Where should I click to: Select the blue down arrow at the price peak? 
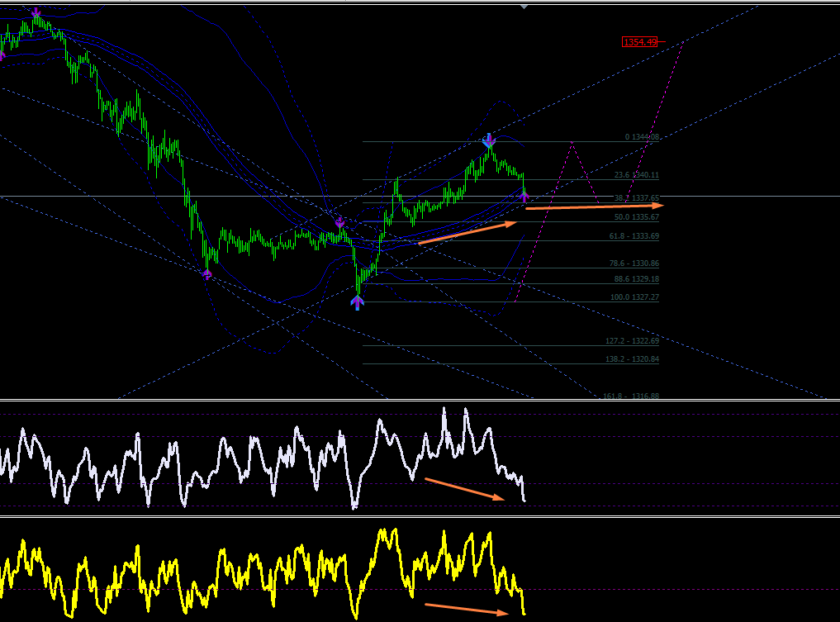click(x=489, y=141)
